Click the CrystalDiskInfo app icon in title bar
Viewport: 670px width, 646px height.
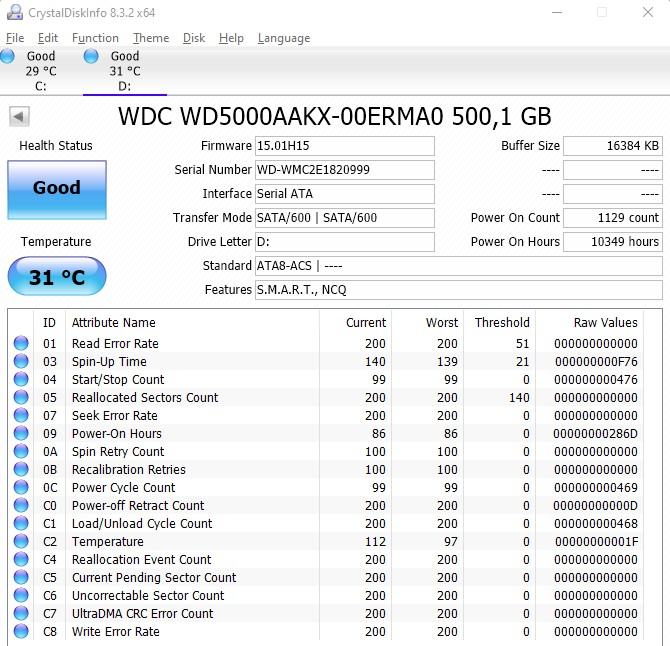coord(12,12)
